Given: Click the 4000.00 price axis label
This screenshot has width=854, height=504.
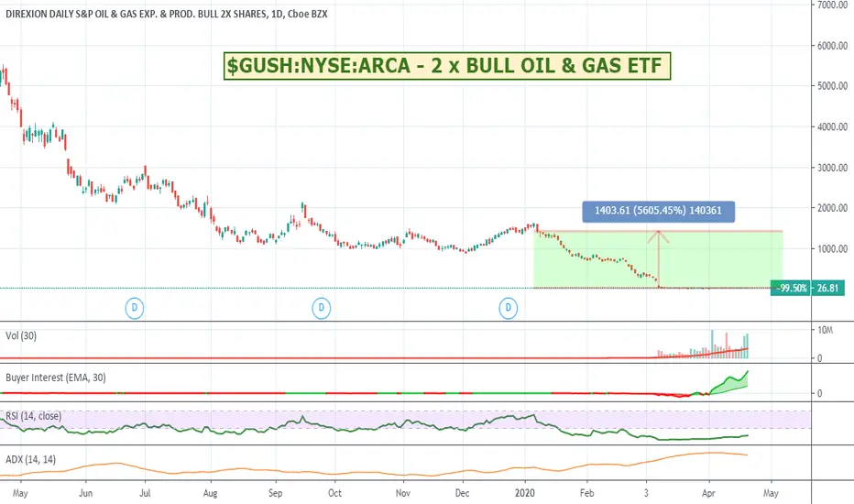Looking at the screenshot, I should click(832, 127).
